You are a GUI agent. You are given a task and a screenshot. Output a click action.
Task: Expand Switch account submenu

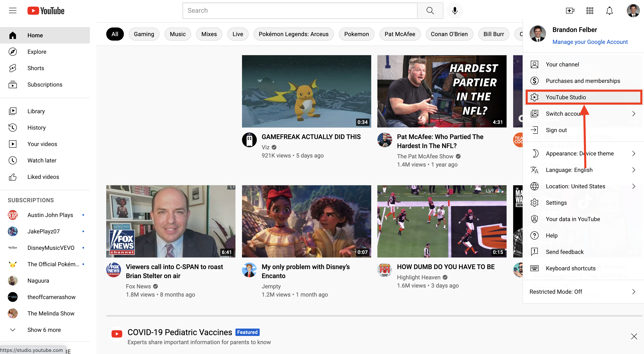pyautogui.click(x=583, y=114)
